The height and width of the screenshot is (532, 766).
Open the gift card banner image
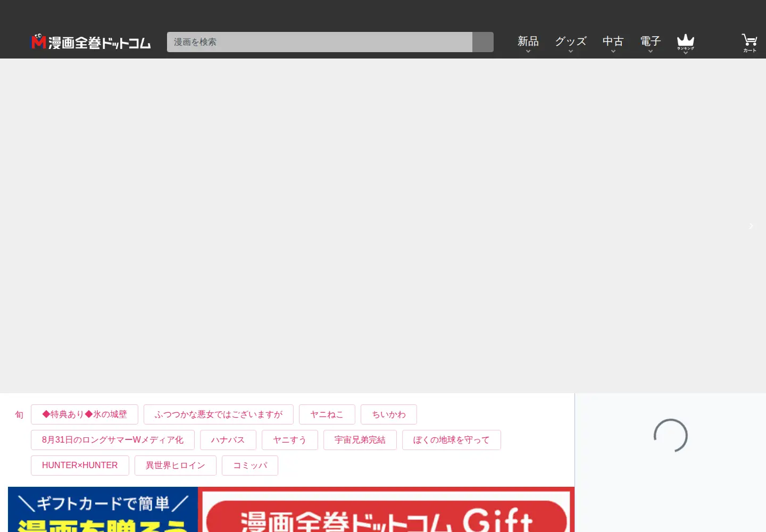291,510
